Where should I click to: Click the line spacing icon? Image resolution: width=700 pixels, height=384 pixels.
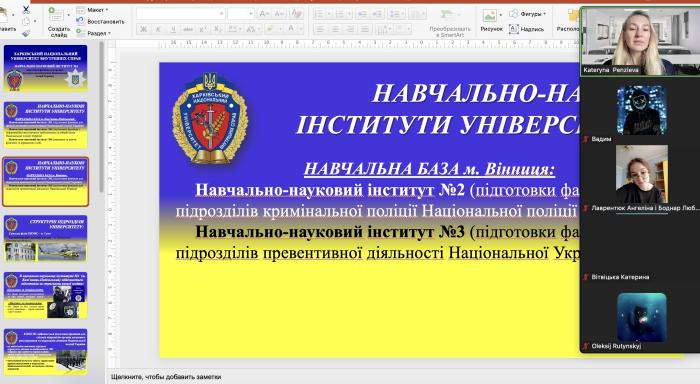click(x=396, y=14)
